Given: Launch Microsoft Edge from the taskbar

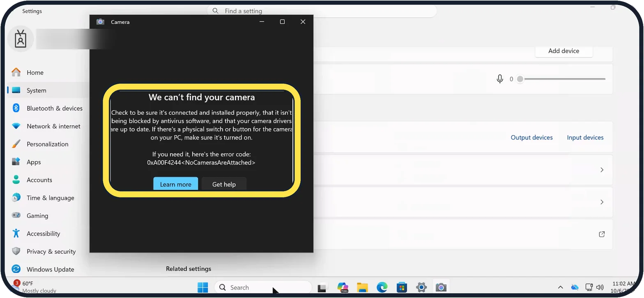Looking at the screenshot, I should pos(382,287).
